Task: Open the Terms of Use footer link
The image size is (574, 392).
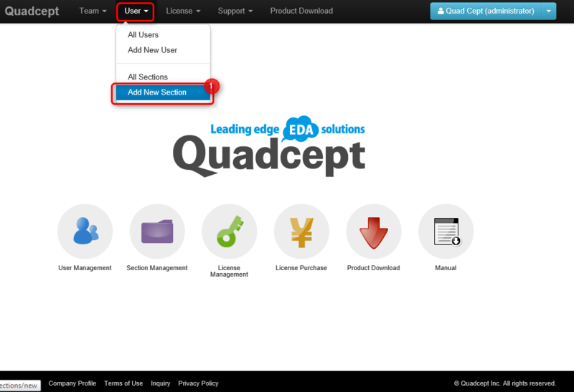Action: tap(123, 383)
